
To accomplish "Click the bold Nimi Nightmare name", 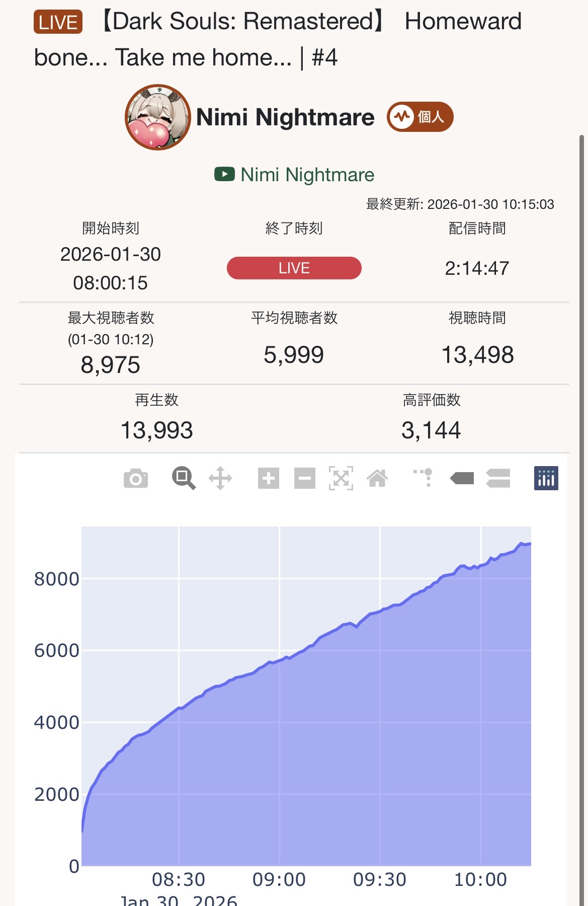I will (285, 117).
